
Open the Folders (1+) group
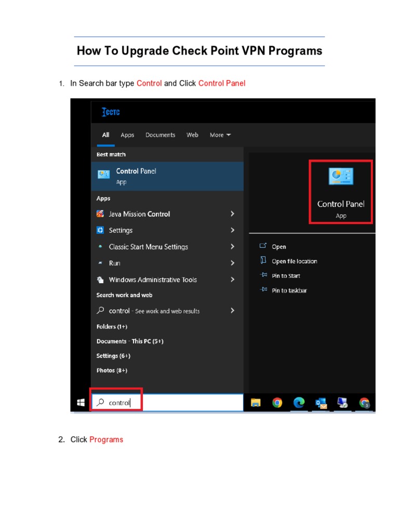click(112, 326)
